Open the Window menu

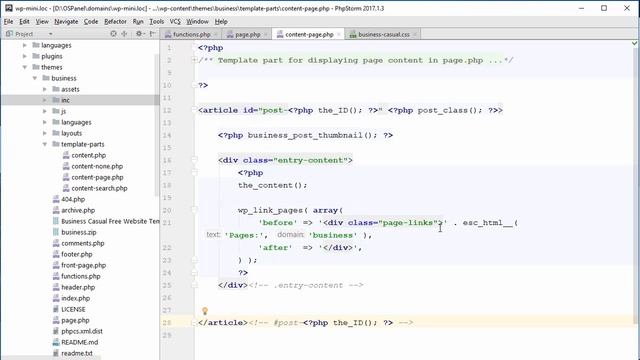coord(198,22)
